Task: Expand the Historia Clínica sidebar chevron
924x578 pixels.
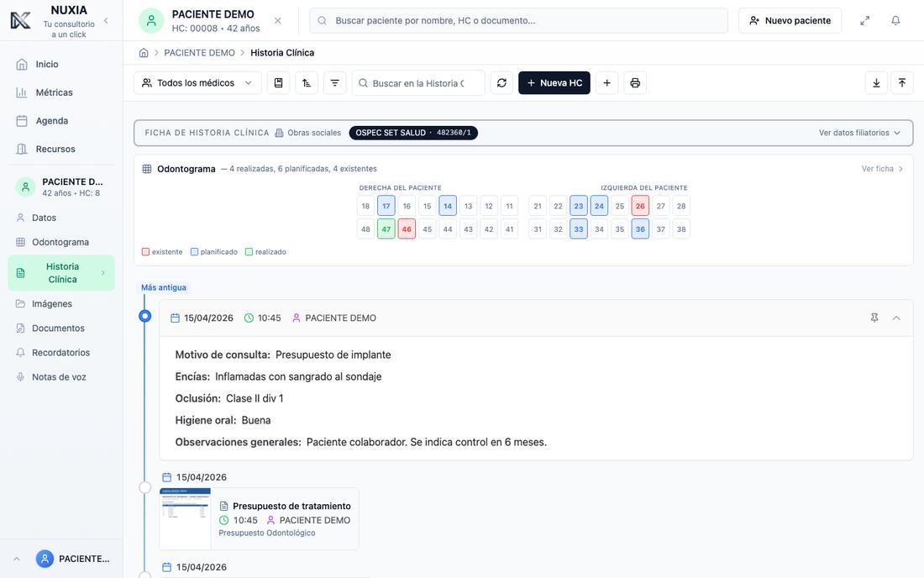Action: 103,273
